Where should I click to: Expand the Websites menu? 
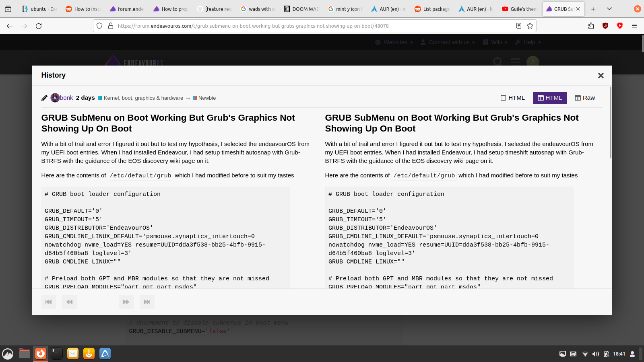click(x=394, y=42)
